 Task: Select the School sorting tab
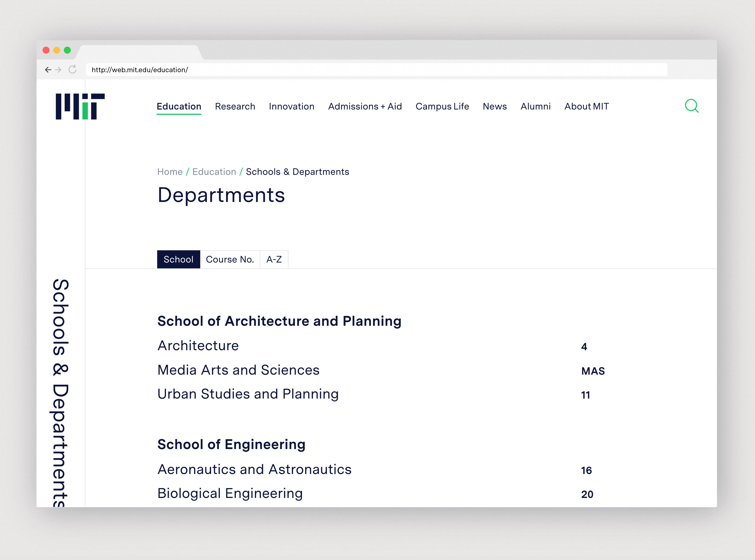pos(178,259)
